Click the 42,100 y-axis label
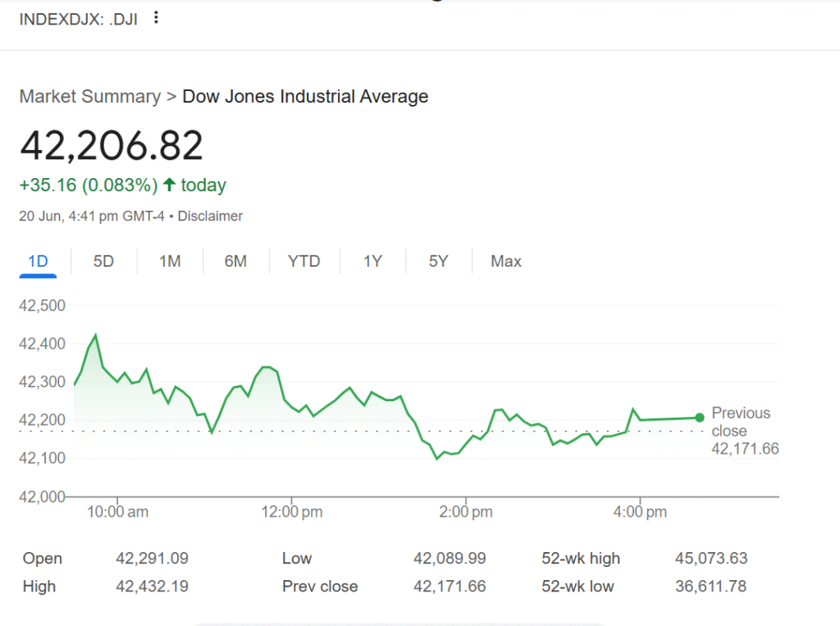Viewport: 840px width, 626px height. click(x=43, y=459)
